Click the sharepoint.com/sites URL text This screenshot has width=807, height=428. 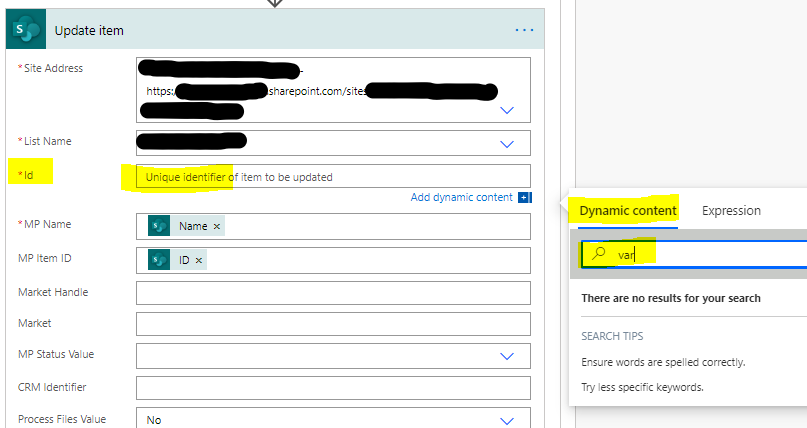[318, 92]
